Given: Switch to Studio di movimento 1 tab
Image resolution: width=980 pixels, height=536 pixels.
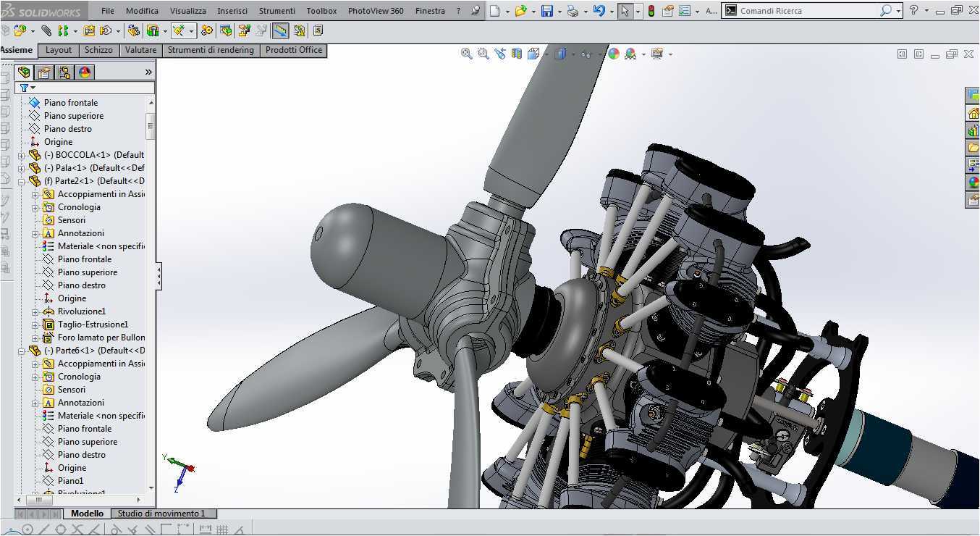Looking at the screenshot, I should 161,514.
